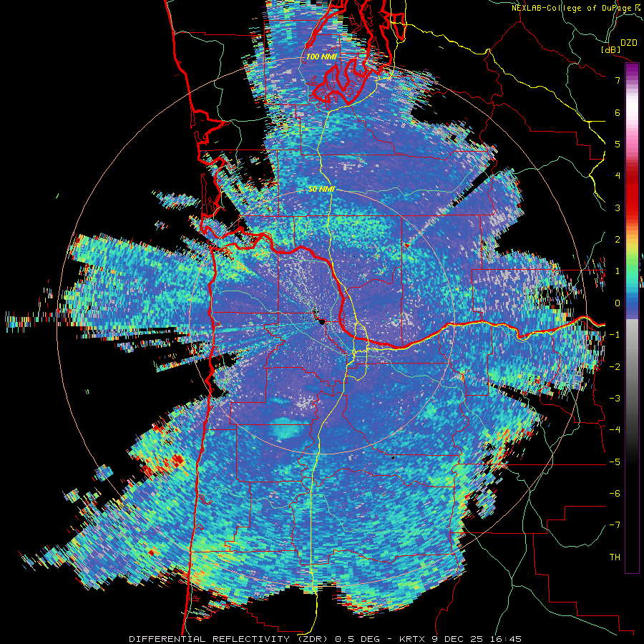Image resolution: width=644 pixels, height=644 pixels.
Task: Select the 3 value on the color scale
Action: [618, 208]
